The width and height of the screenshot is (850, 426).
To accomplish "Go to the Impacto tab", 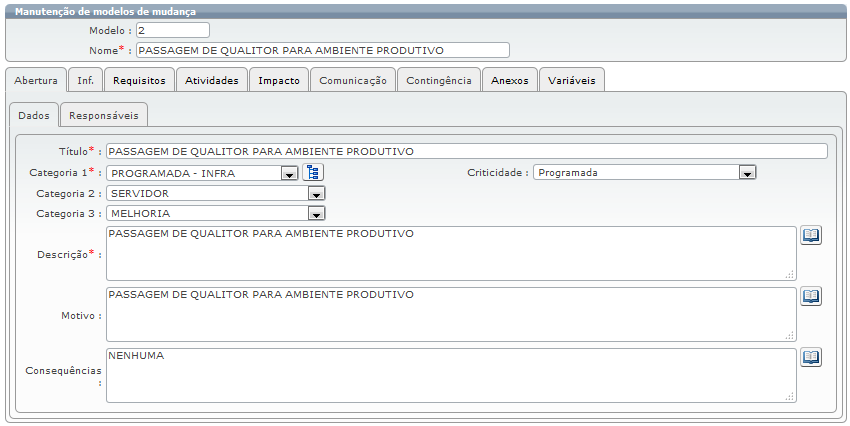I will 278,80.
